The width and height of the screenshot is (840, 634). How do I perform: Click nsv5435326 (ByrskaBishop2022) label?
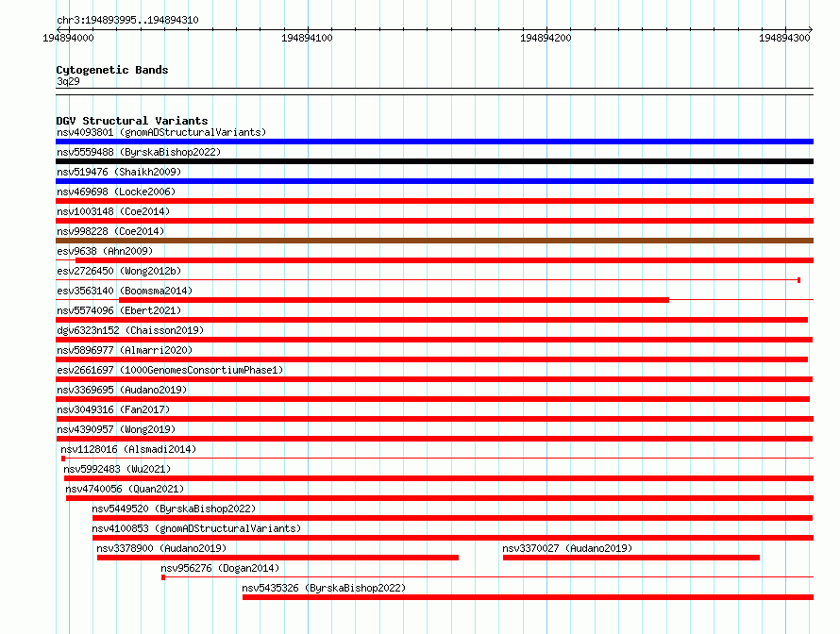click(x=324, y=588)
